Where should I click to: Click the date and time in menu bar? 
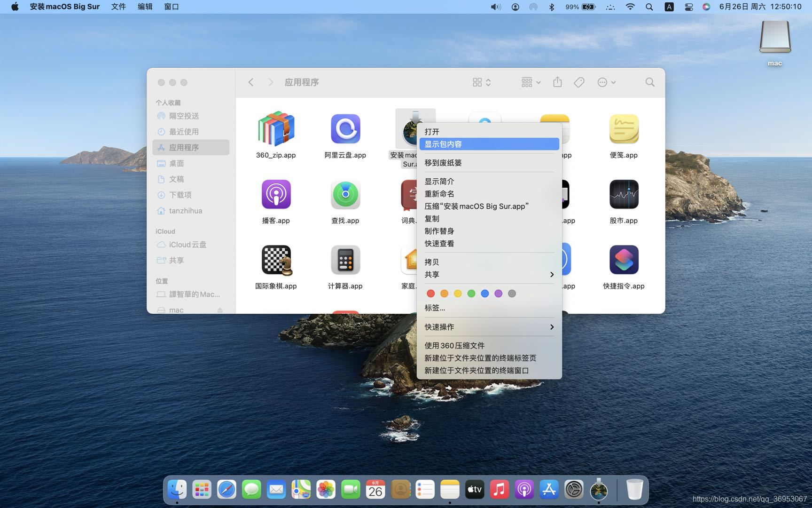760,7
